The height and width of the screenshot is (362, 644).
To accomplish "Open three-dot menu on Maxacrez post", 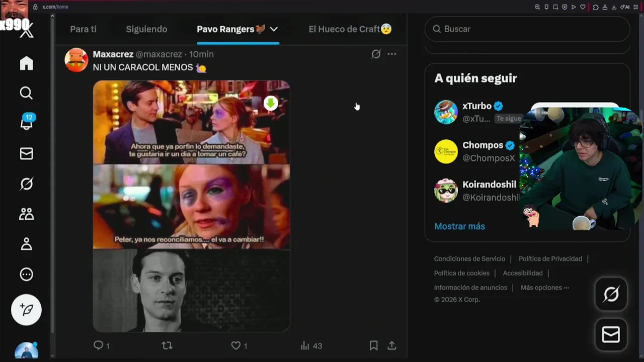I will pyautogui.click(x=392, y=54).
